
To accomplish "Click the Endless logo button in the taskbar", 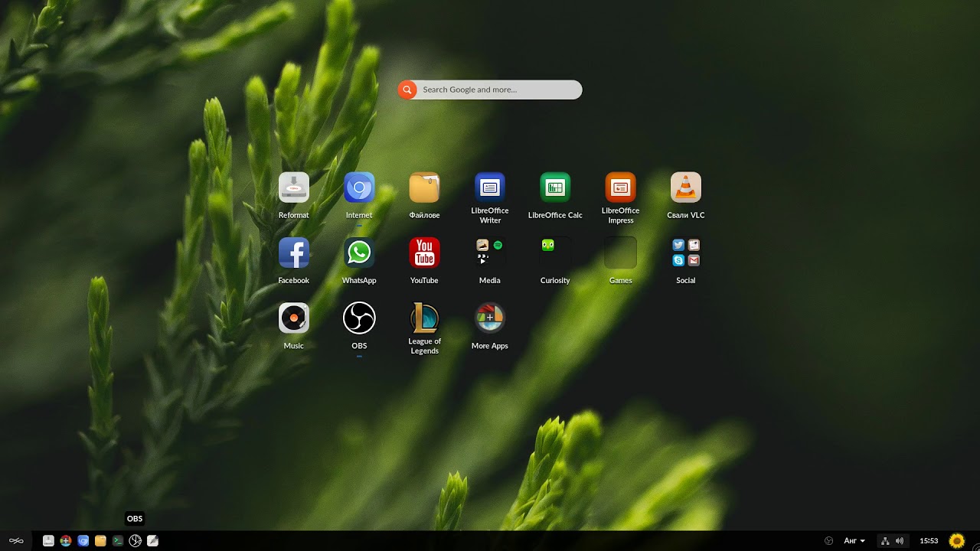I will coord(16,541).
